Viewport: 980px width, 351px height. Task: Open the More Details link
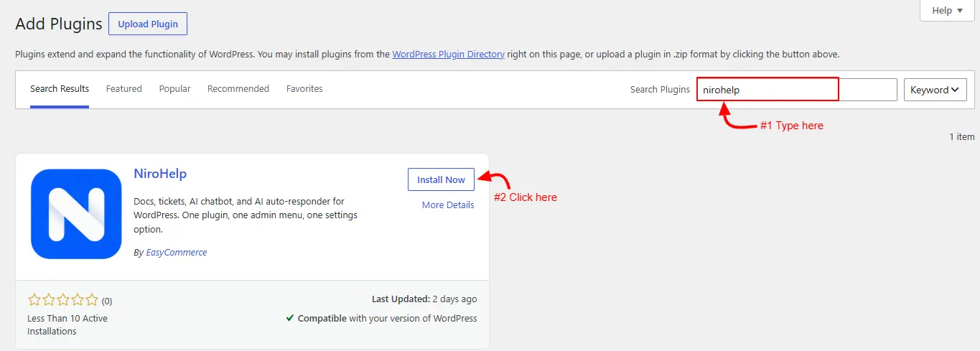click(x=448, y=205)
